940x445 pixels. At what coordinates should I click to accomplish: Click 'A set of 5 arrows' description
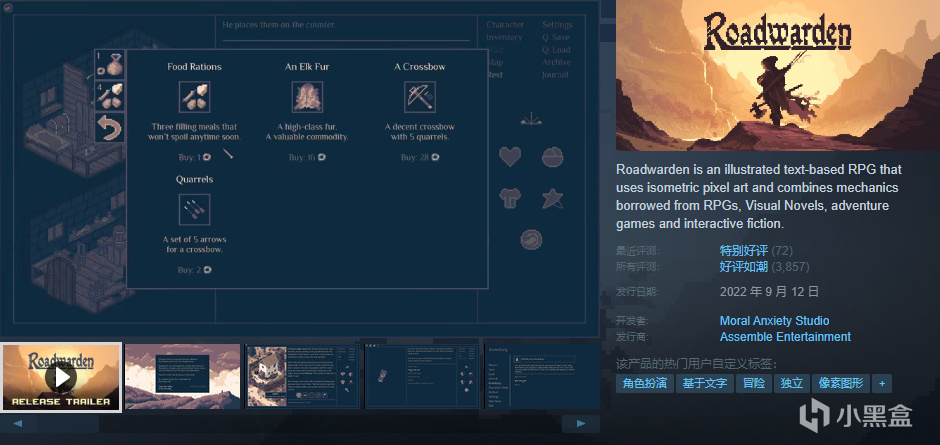click(194, 244)
